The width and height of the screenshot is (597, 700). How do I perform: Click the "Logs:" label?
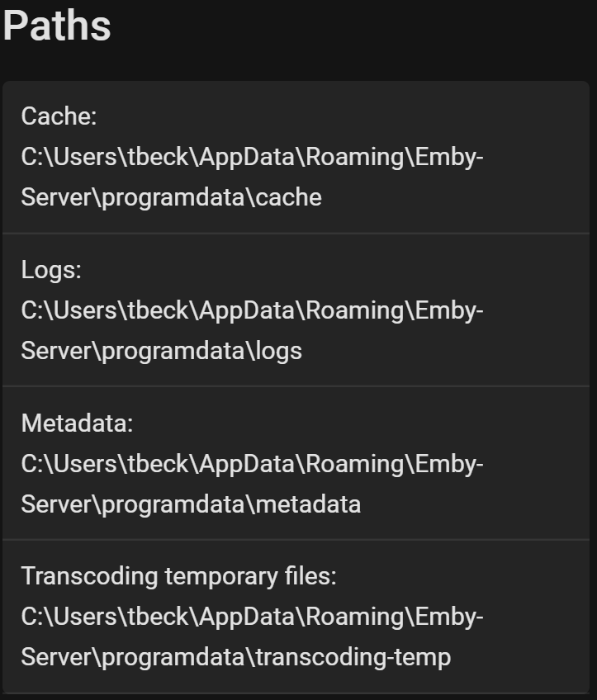click(x=51, y=270)
